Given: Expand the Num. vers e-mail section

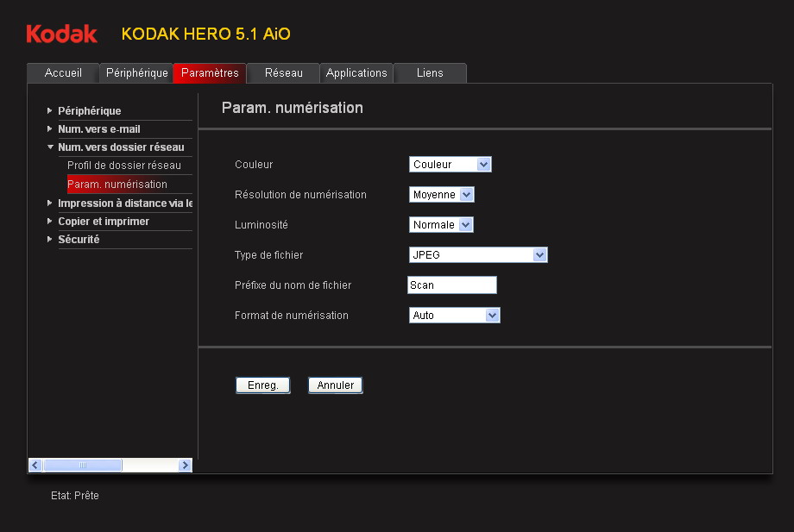Looking at the screenshot, I should [x=98, y=129].
